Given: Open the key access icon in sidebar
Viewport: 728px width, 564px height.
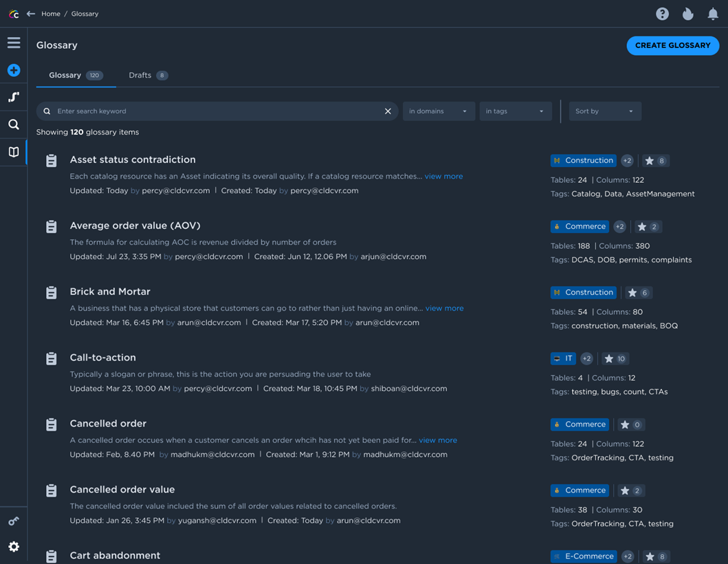Looking at the screenshot, I should click(x=14, y=521).
